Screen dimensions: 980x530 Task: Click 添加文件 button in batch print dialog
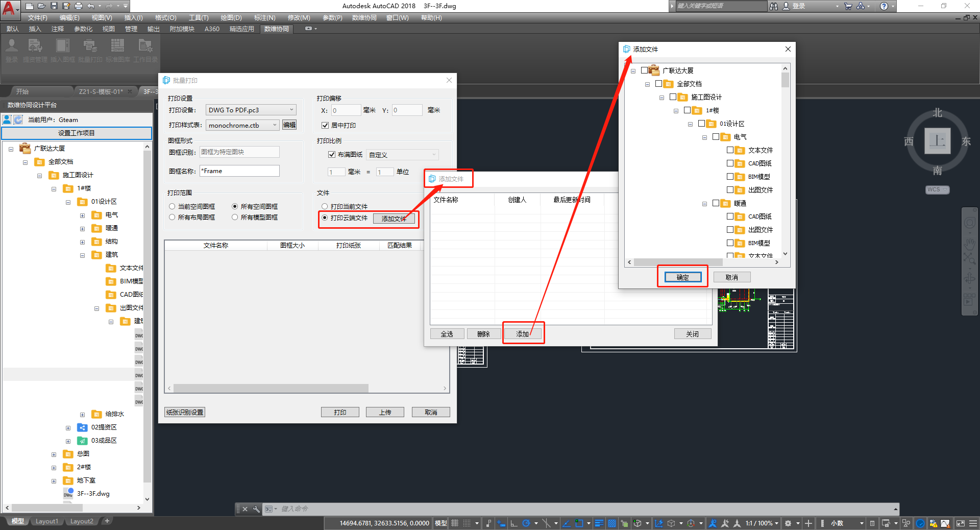point(394,219)
